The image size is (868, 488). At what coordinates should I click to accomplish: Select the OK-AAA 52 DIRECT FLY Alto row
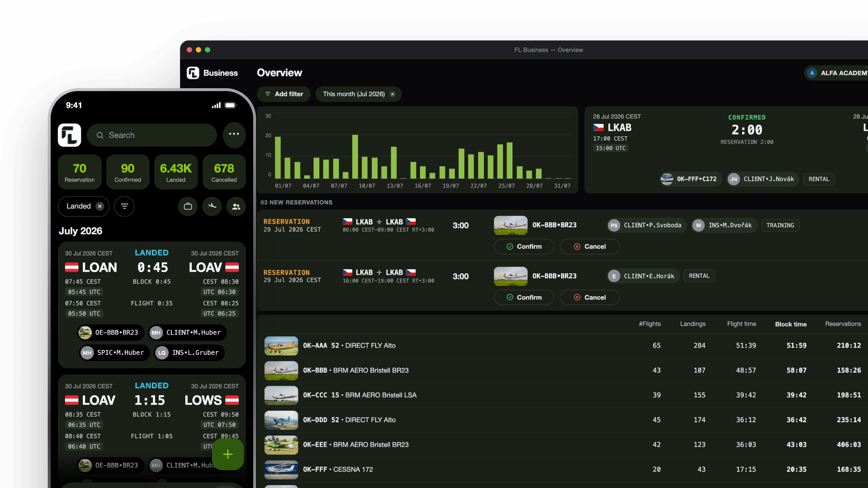[563, 346]
